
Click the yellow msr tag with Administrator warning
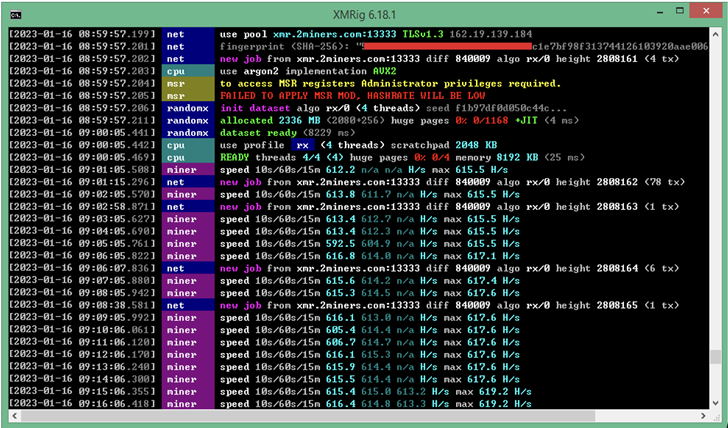tap(188, 84)
